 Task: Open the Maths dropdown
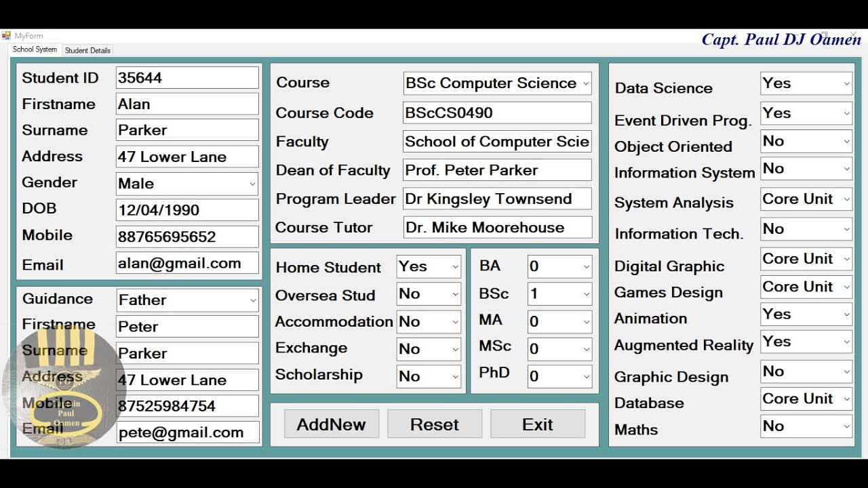pos(806,426)
